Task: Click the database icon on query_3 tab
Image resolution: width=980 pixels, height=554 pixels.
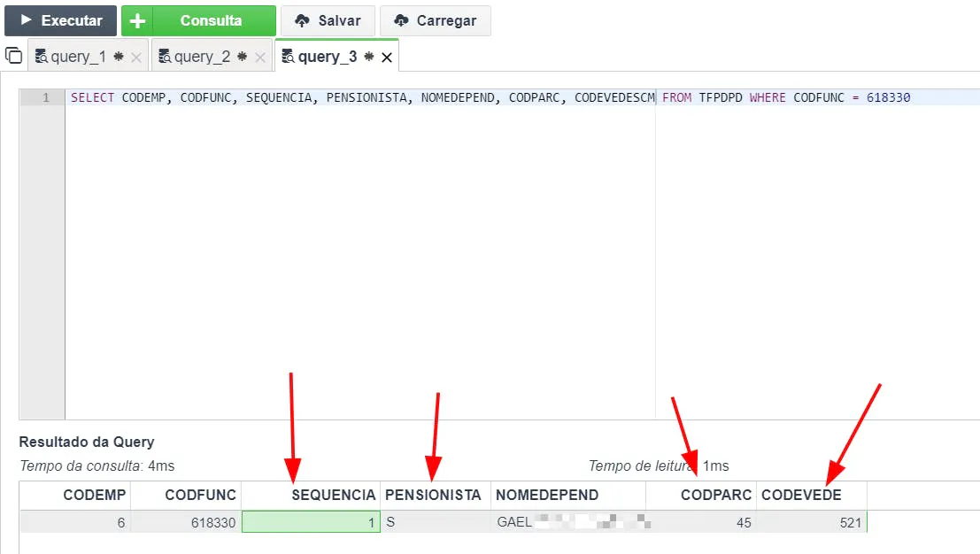Action: [x=288, y=58]
